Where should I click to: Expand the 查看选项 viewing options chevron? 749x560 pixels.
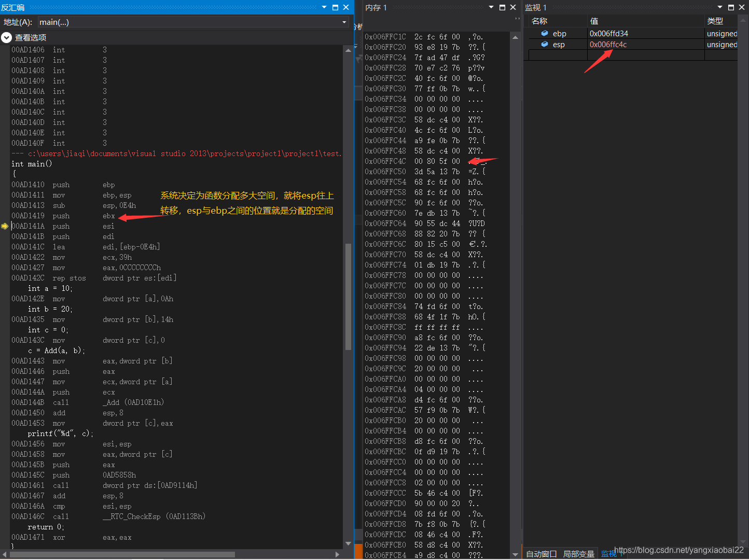[6, 37]
